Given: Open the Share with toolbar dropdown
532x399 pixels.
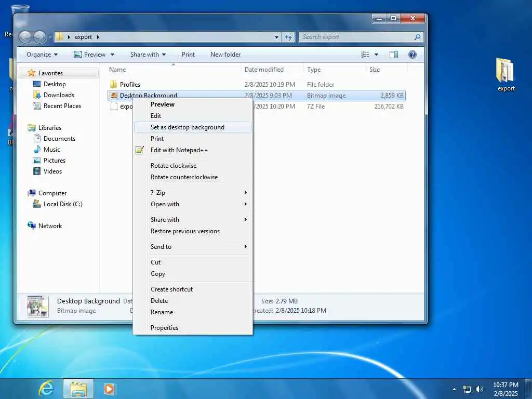Looking at the screenshot, I should 148,55.
